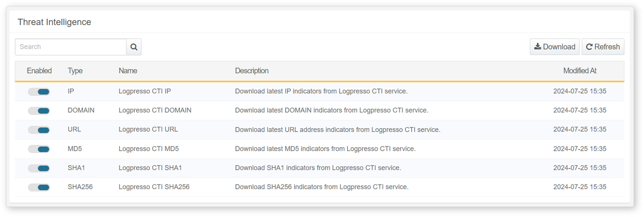Image resolution: width=644 pixels, height=217 pixels.
Task: Select the Logpresso CTI IP name
Action: coord(145,91)
